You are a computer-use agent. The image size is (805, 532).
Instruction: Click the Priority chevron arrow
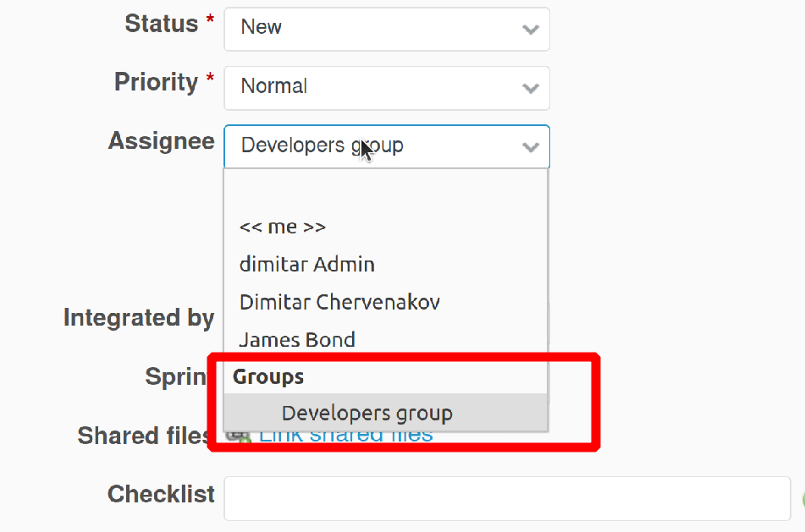click(x=531, y=88)
